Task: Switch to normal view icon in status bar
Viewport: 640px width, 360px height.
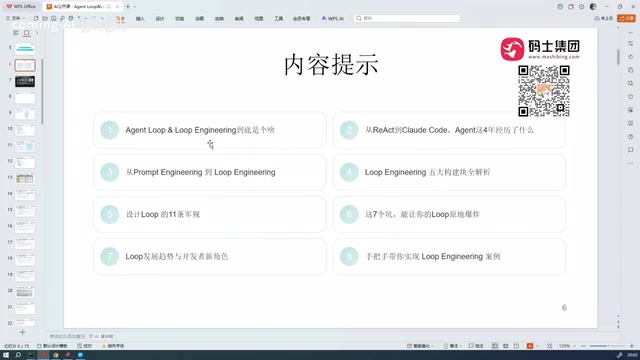Action: pos(495,346)
